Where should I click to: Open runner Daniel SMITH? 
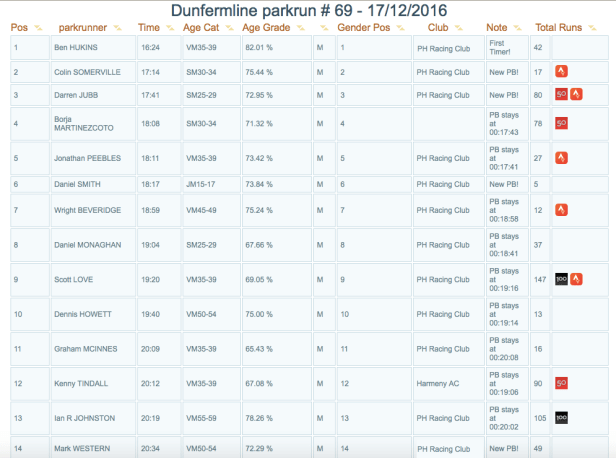click(x=77, y=184)
